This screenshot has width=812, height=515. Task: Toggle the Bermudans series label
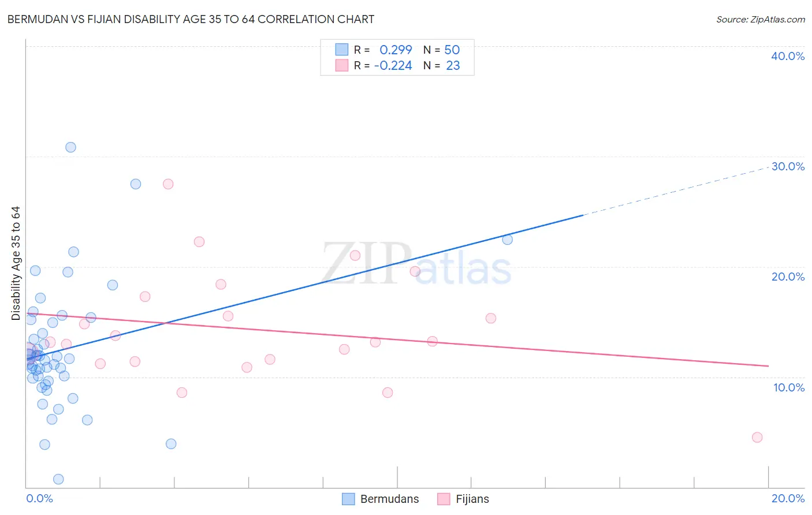tap(389, 499)
